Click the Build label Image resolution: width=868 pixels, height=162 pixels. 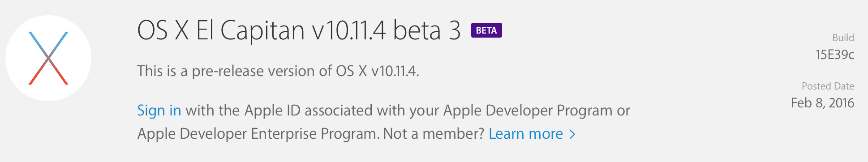point(843,38)
